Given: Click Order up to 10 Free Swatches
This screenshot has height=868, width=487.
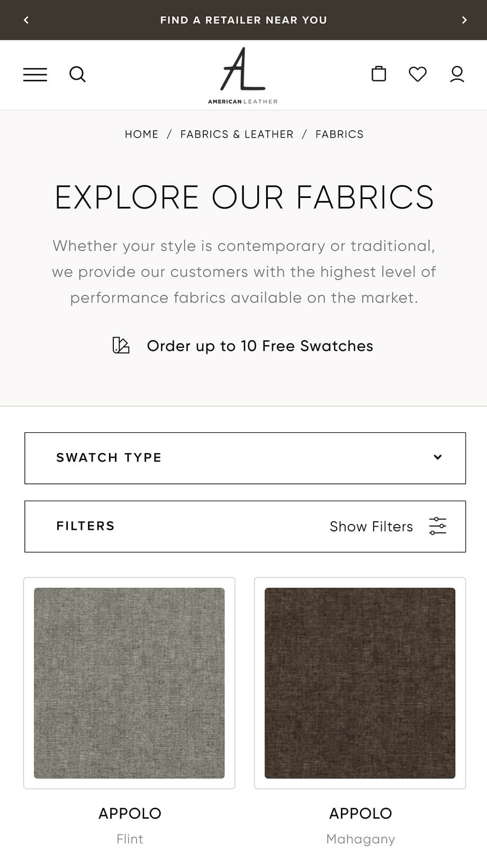Looking at the screenshot, I should (x=260, y=346).
